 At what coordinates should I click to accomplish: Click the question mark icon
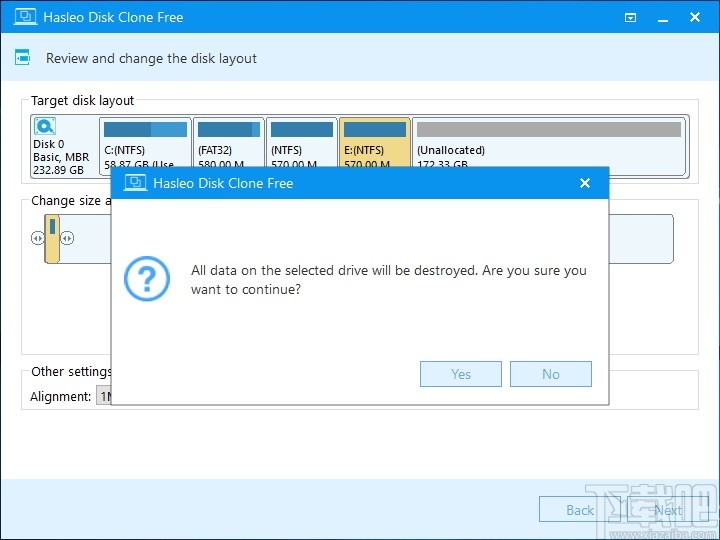[x=147, y=279]
